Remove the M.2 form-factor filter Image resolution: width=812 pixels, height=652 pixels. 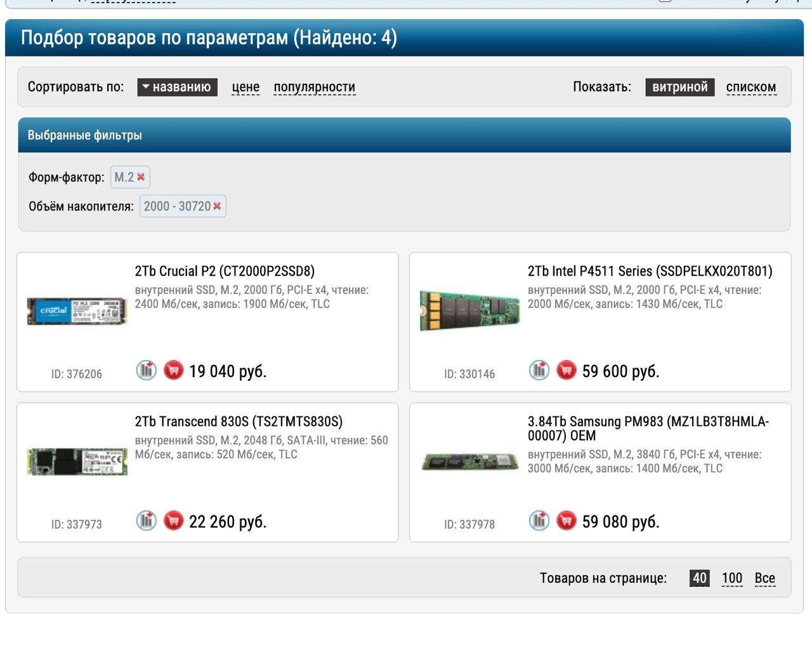141,177
